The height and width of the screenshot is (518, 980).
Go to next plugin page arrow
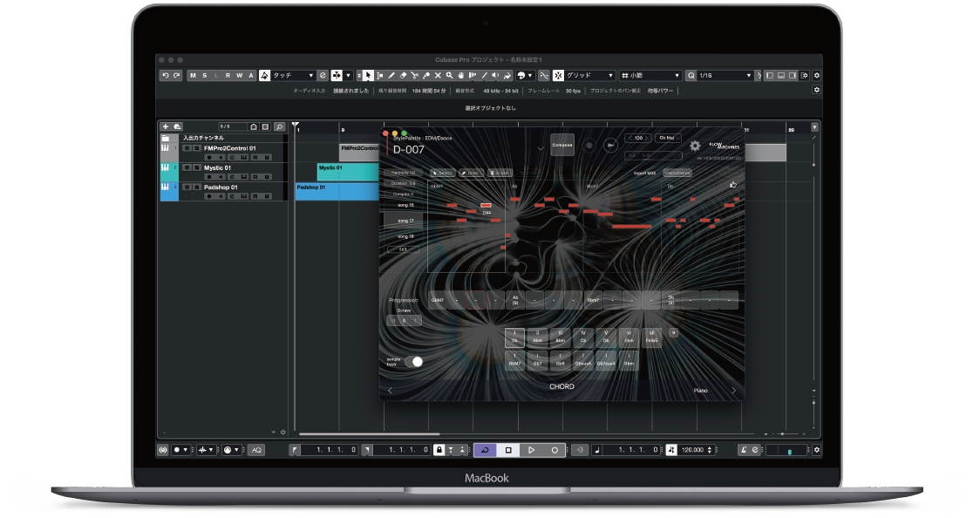click(734, 391)
